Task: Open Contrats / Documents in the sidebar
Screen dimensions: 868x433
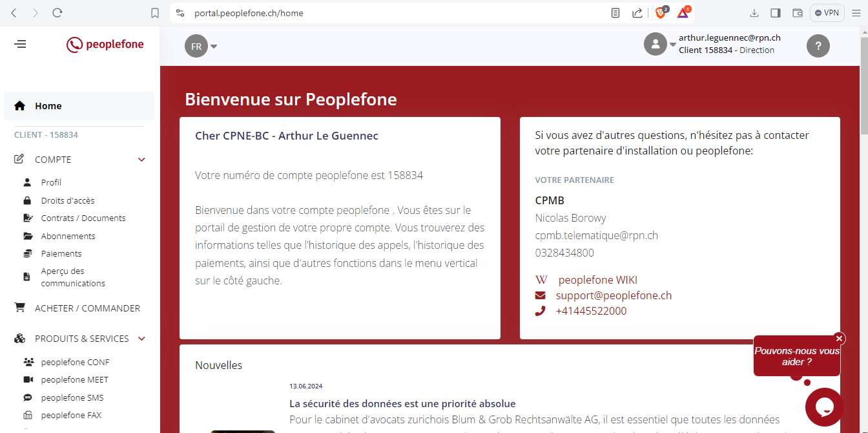Action: point(83,218)
